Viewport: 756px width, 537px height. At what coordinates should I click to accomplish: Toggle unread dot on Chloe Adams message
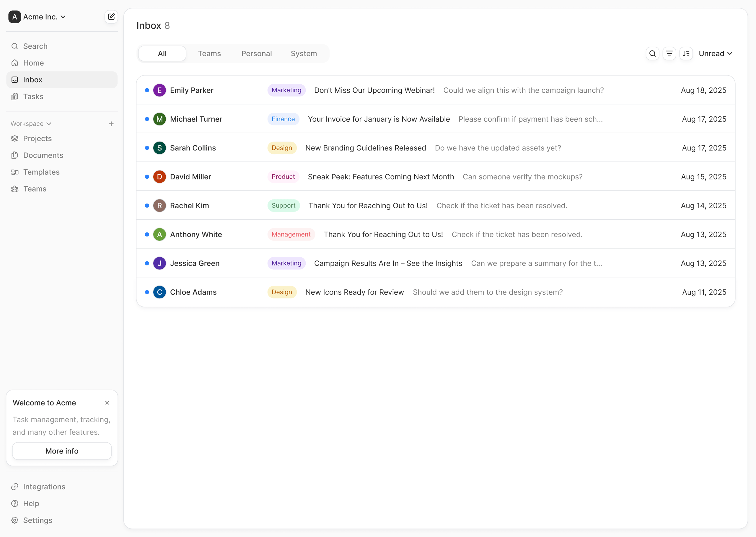[147, 292]
